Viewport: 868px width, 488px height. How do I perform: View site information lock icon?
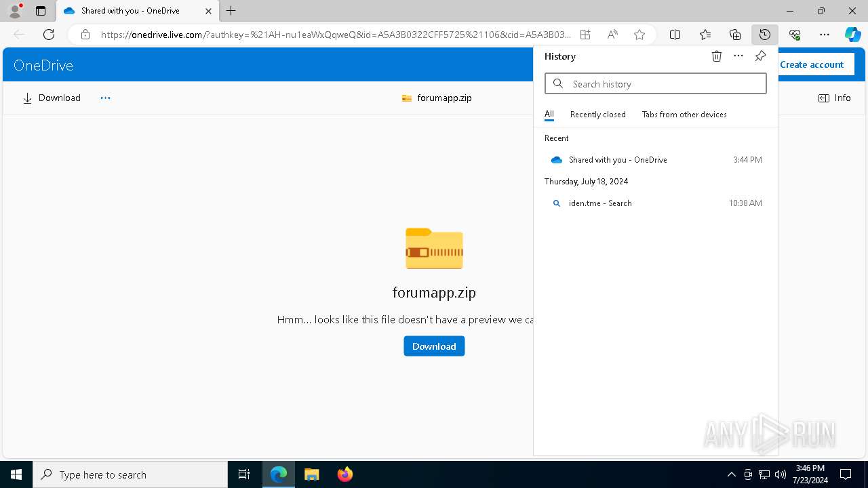(85, 35)
